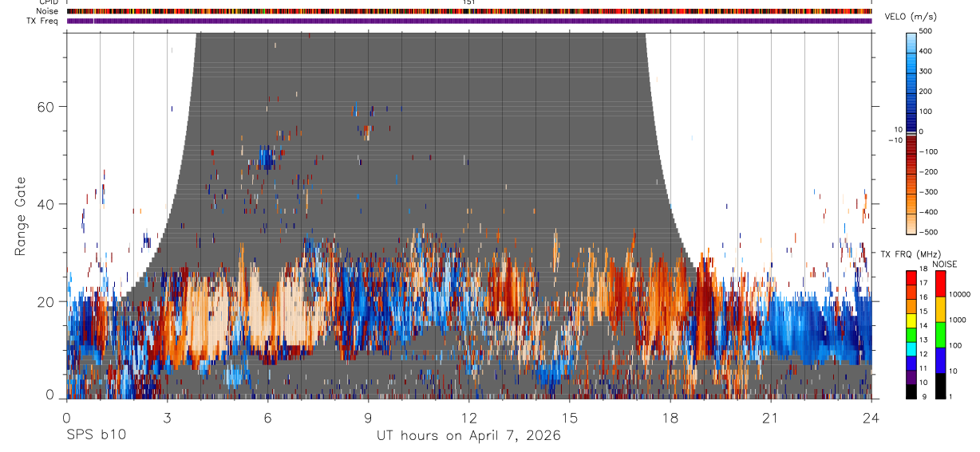Click the 400 tick on velocity colorbar
Viewport: 980px width, 452px height.
tap(926, 51)
